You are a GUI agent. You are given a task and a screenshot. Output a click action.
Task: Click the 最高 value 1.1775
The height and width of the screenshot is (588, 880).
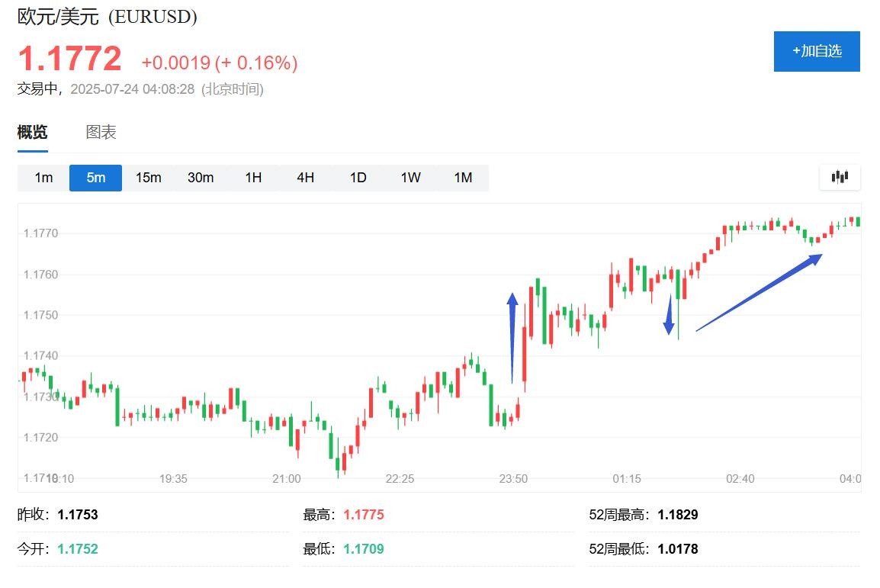tap(364, 515)
